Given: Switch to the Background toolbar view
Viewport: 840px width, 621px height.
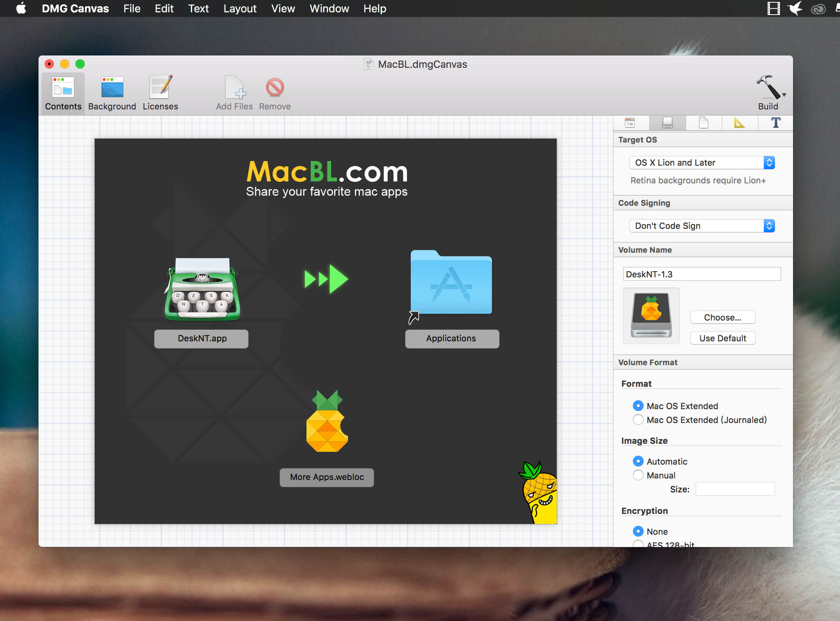Looking at the screenshot, I should click(112, 93).
